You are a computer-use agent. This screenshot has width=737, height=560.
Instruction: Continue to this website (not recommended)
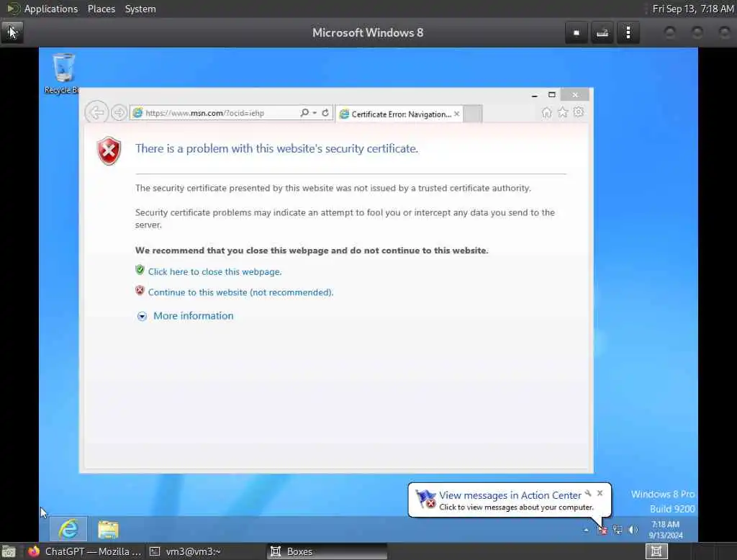[240, 292]
